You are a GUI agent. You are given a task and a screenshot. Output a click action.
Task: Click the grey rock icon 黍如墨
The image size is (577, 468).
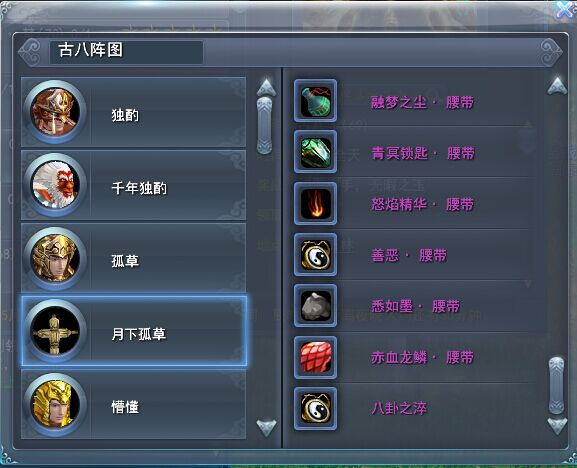(315, 306)
